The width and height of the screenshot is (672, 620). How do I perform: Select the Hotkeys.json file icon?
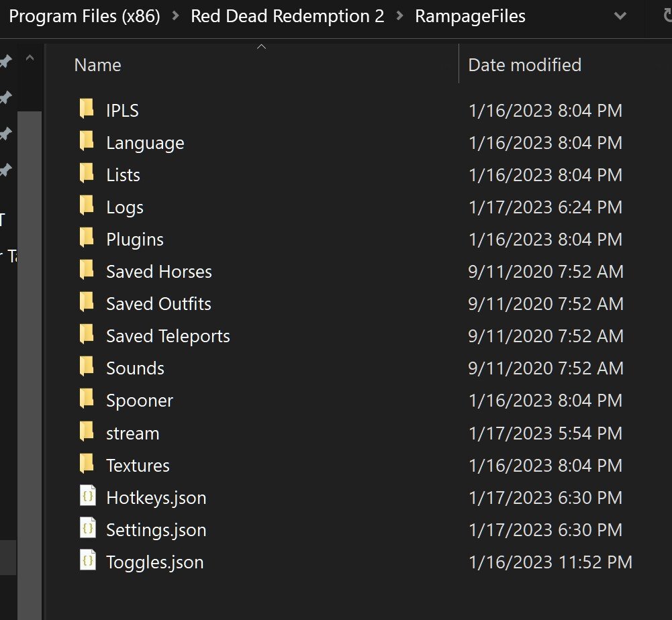pos(87,497)
